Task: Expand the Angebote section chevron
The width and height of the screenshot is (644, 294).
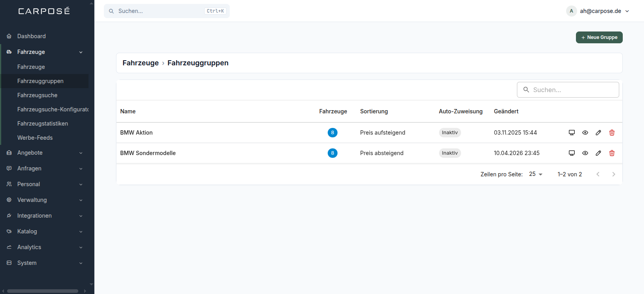Action: tap(81, 153)
